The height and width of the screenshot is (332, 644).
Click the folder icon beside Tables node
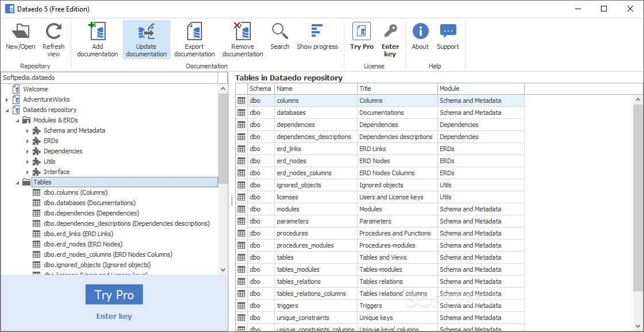(26, 182)
